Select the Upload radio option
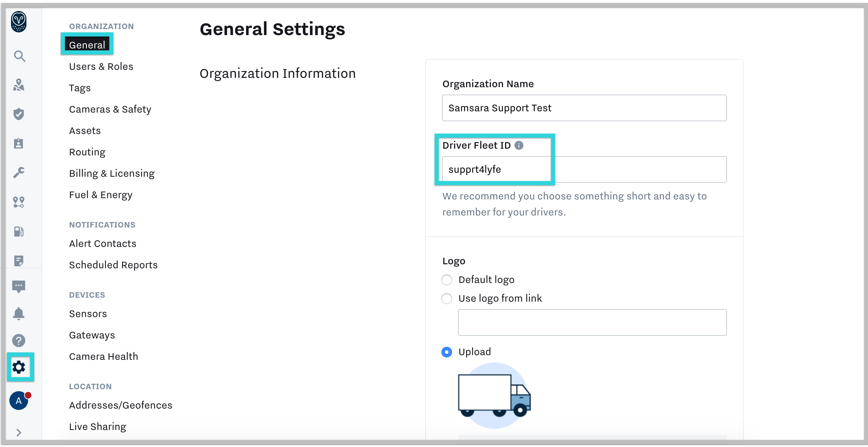The height and width of the screenshot is (447, 868). pos(447,352)
